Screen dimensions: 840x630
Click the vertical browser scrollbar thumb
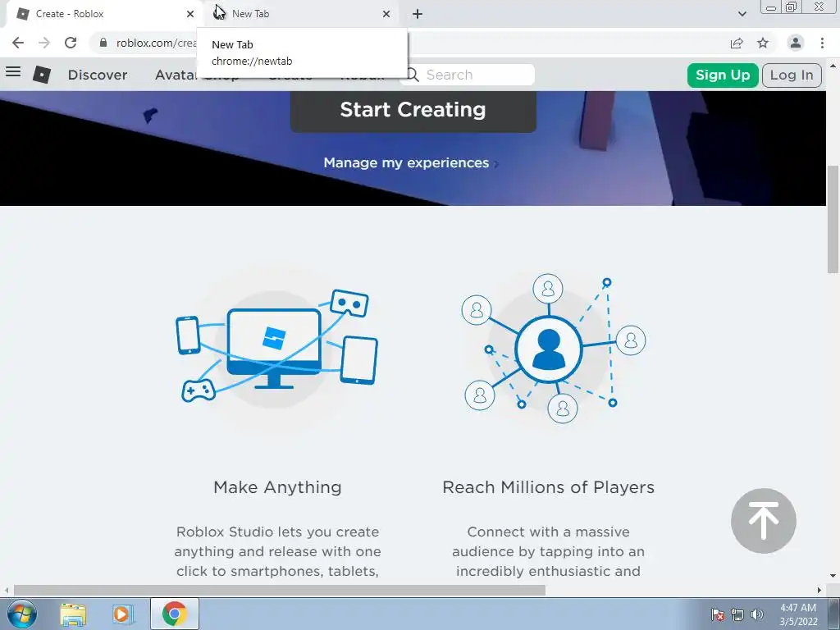833,220
